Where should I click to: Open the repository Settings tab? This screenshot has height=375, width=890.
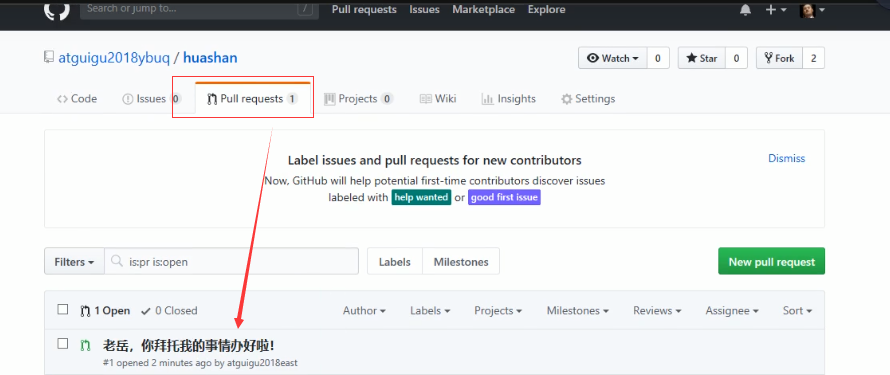[x=588, y=99]
